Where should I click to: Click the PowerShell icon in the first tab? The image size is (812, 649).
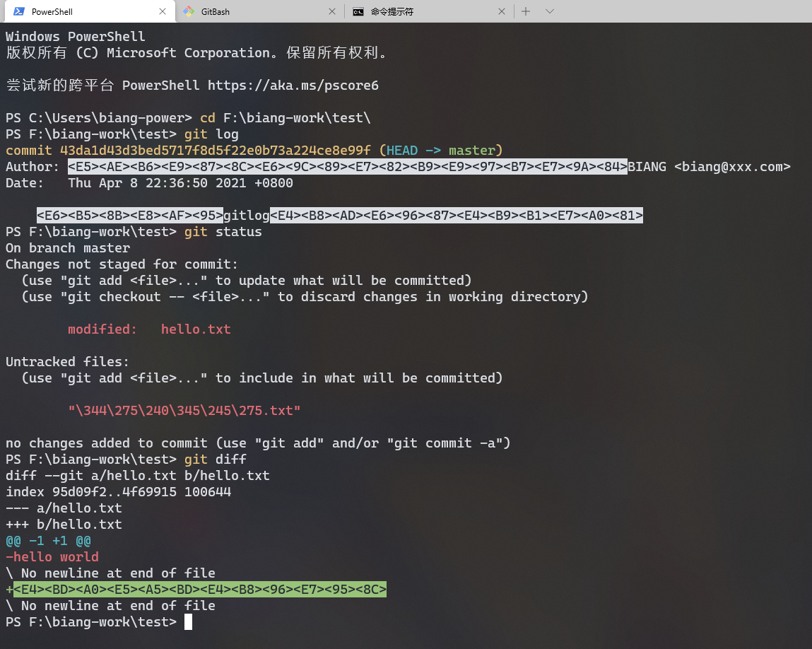pos(19,11)
